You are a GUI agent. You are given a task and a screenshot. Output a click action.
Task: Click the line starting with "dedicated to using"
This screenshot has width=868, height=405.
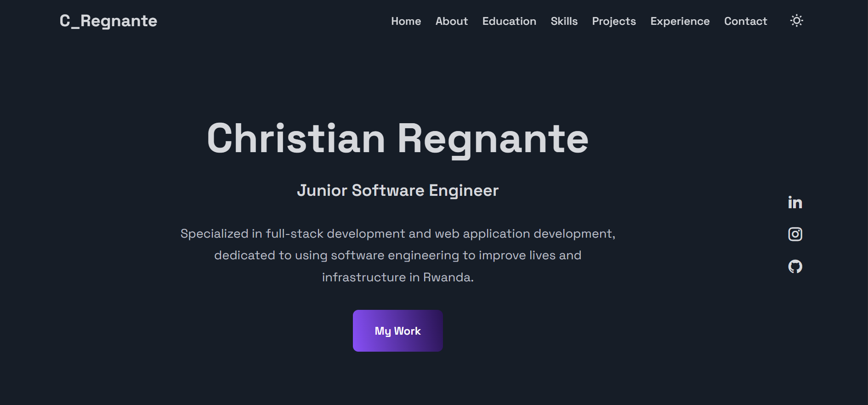pyautogui.click(x=397, y=255)
